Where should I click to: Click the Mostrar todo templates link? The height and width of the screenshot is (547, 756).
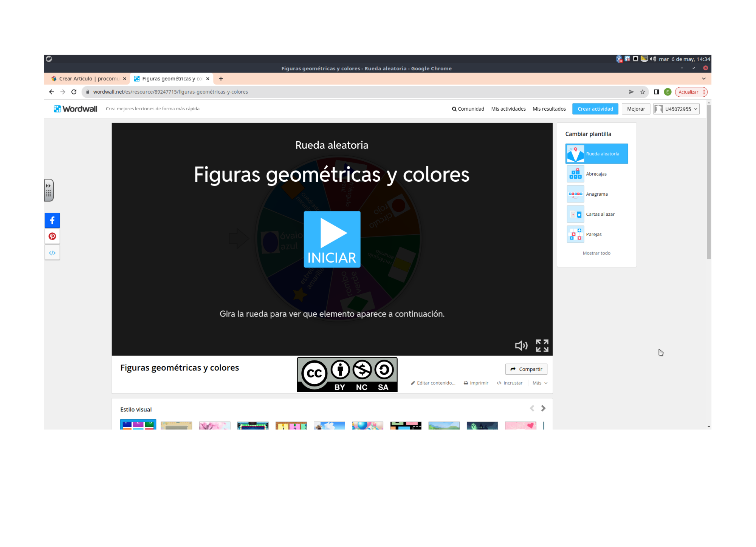tap(596, 253)
